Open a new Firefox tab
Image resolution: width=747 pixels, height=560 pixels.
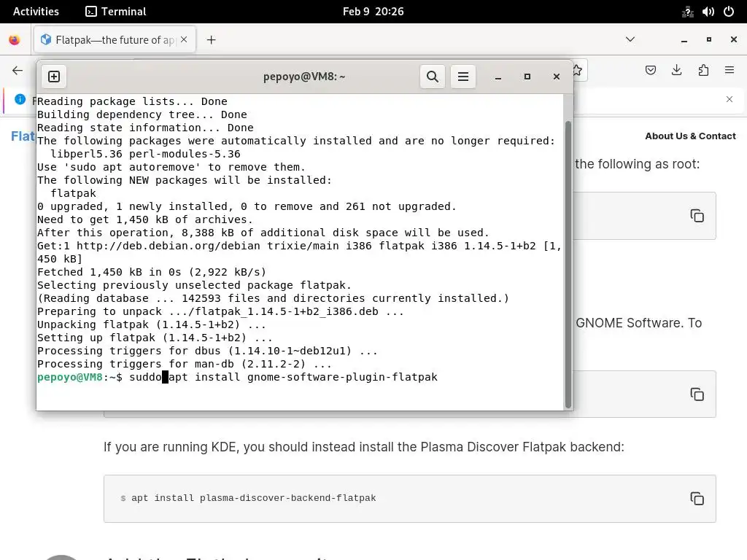[211, 40]
